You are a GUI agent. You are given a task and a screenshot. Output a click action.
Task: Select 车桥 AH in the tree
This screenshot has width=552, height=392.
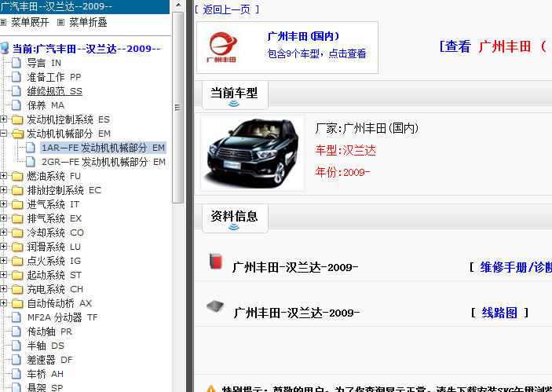click(x=46, y=374)
